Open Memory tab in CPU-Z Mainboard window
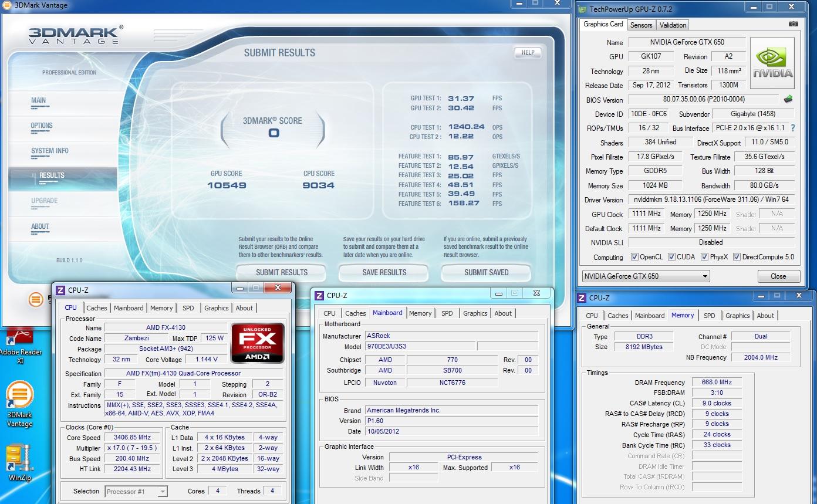817x504 pixels. [420, 313]
